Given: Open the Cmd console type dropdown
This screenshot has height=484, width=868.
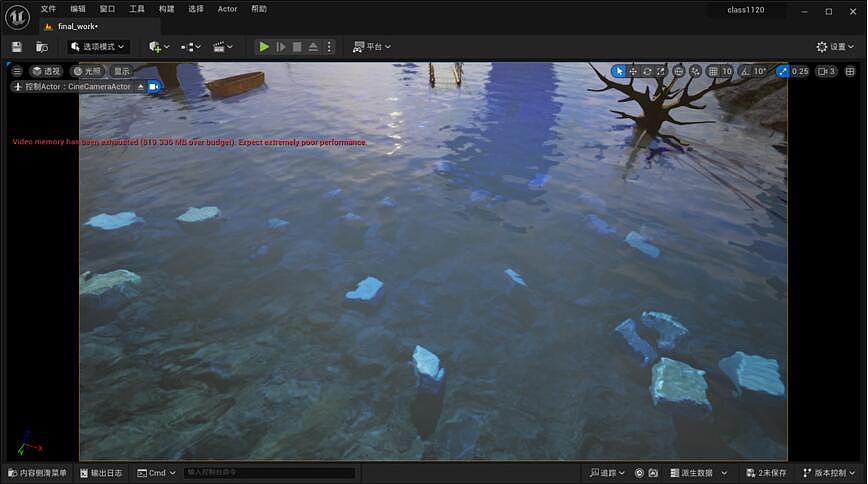Looking at the screenshot, I should click(156, 473).
